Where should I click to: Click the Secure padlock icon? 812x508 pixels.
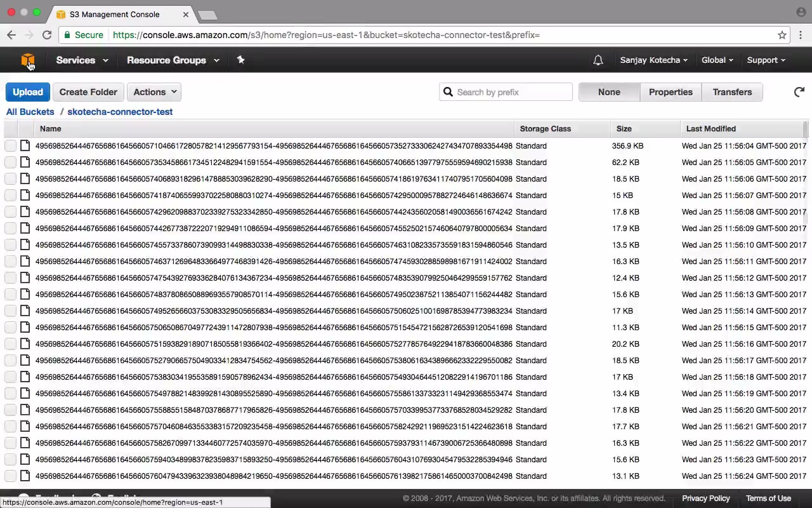pos(67,35)
